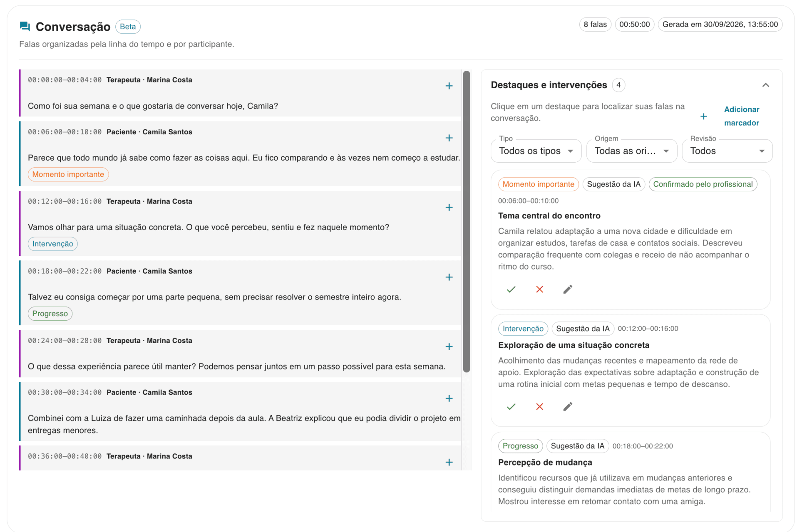The width and height of the screenshot is (802, 532).
Task: Open the 'Percepção de mudança' highlight card
Action: [x=630, y=472]
